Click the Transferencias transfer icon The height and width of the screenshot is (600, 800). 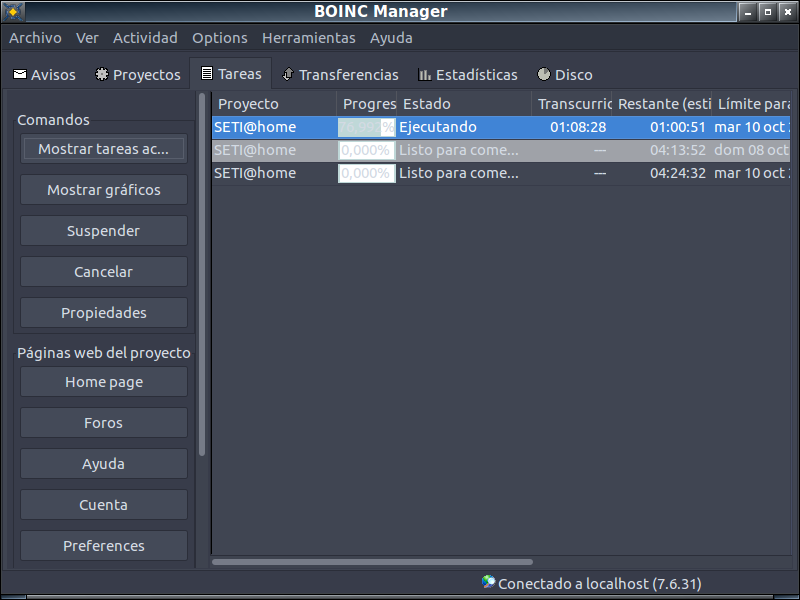click(x=287, y=73)
